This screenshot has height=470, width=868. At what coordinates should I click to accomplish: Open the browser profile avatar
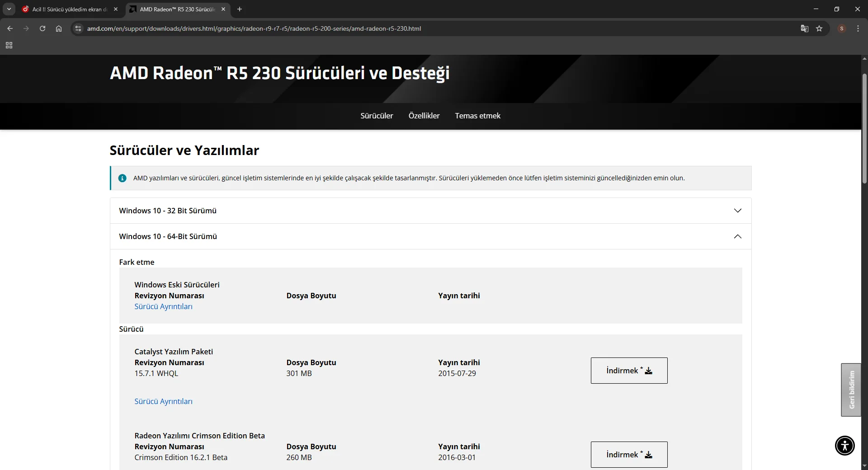coord(842,28)
